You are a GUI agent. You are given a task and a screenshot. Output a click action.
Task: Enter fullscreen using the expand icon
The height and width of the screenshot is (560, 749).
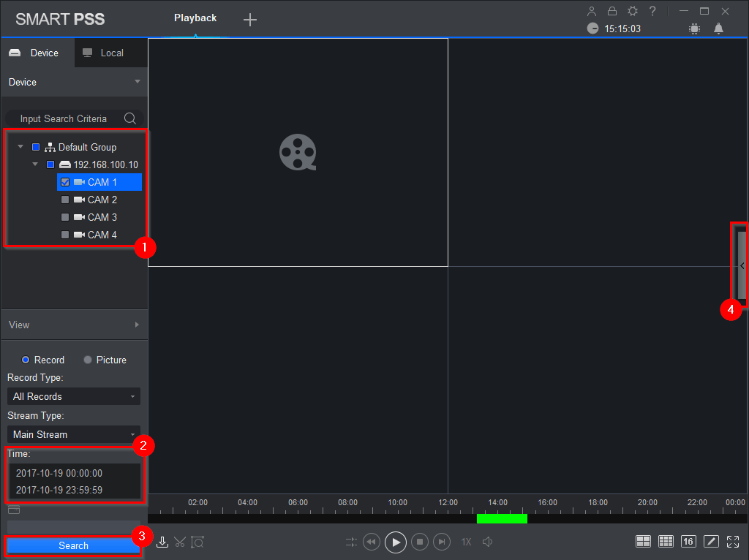733,542
